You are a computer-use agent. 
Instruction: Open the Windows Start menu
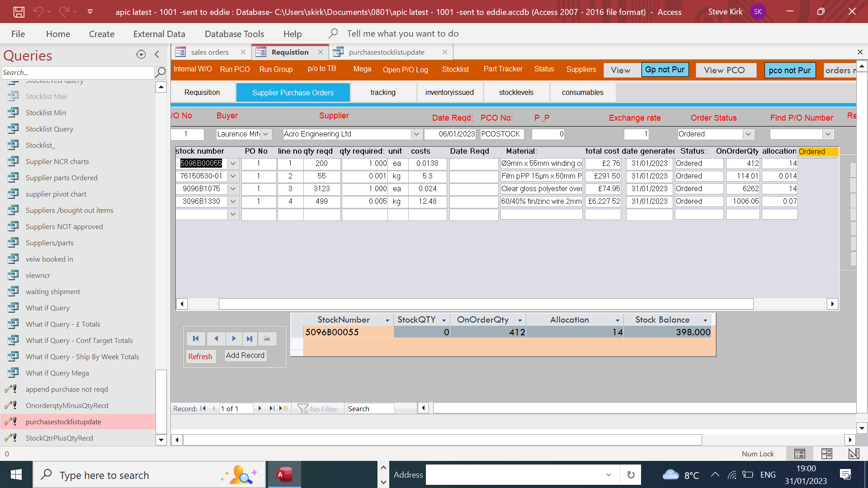(16, 474)
